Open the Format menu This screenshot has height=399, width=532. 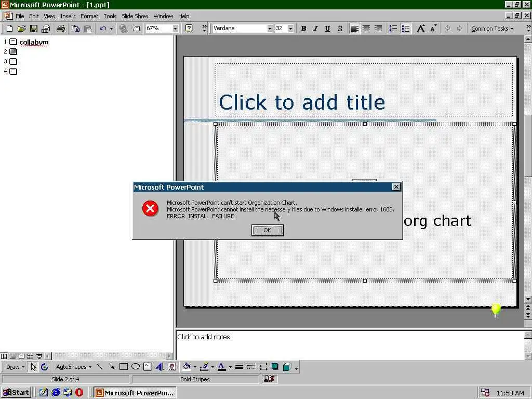89,16
